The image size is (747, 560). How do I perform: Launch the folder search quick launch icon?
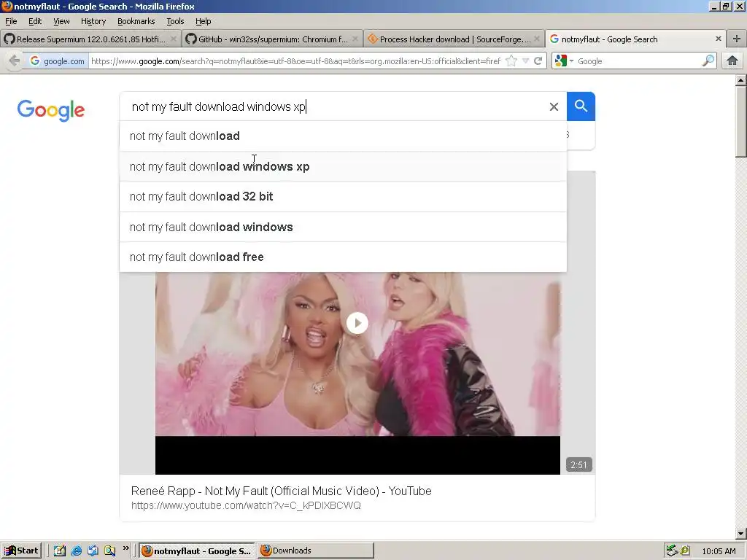click(x=109, y=551)
